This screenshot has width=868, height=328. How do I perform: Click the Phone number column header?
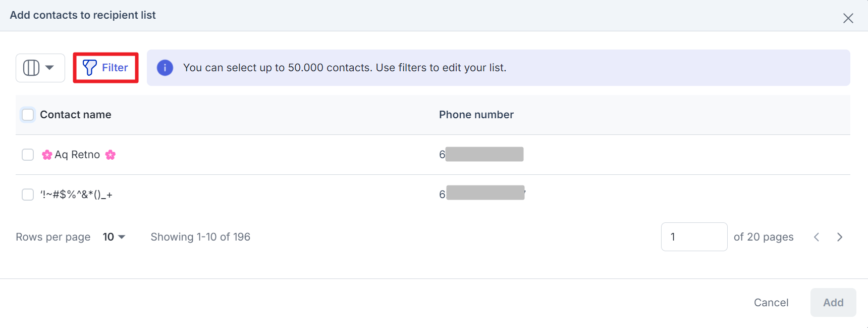click(x=476, y=115)
